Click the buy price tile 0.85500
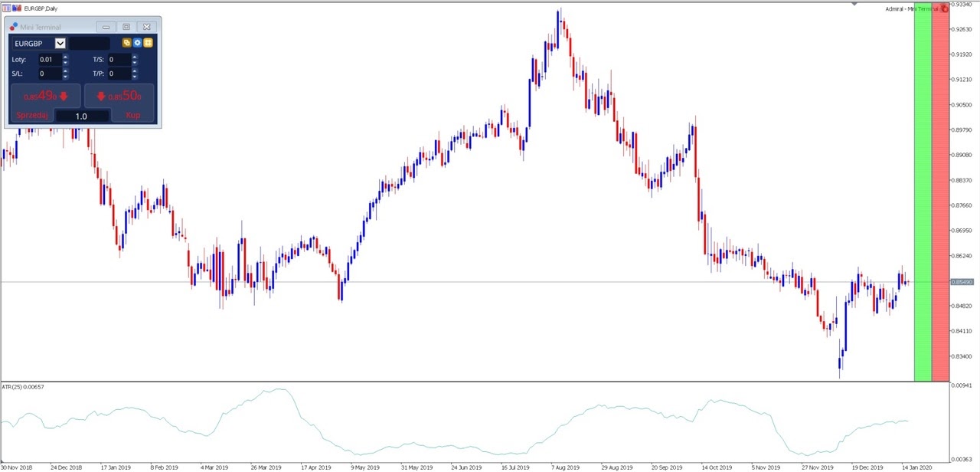Image resolution: width=980 pixels, height=472 pixels. [x=119, y=97]
